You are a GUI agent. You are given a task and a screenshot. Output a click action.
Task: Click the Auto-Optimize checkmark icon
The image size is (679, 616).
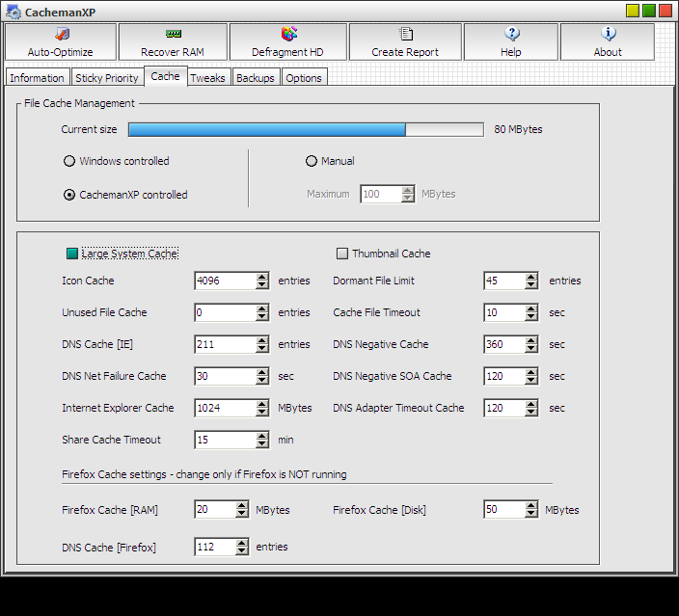tap(63, 34)
